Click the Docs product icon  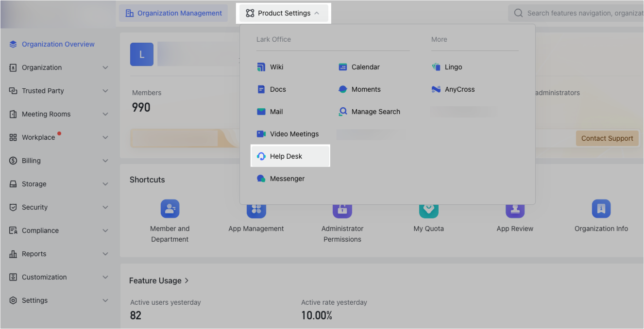tap(261, 89)
